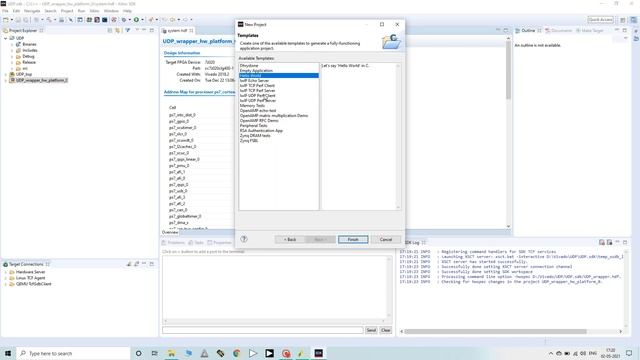This screenshot has width=640, height=360.
Task: Click Finish in New Project dialog
Action: coord(353,240)
